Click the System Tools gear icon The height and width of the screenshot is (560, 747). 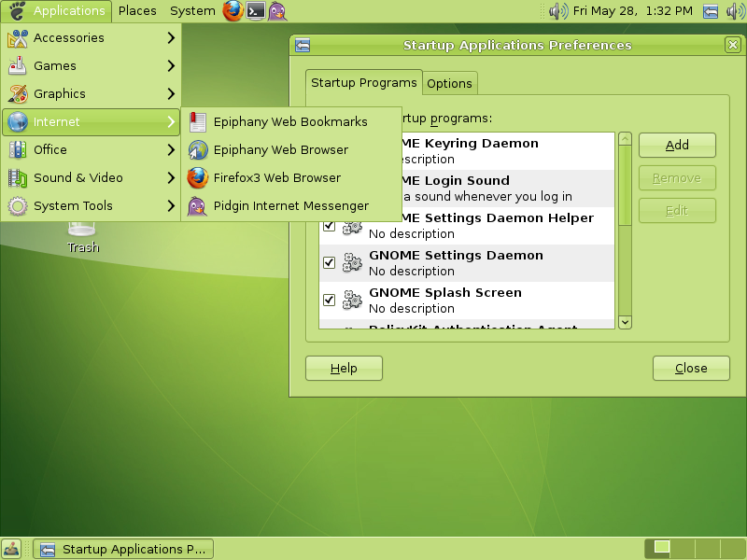[18, 205]
